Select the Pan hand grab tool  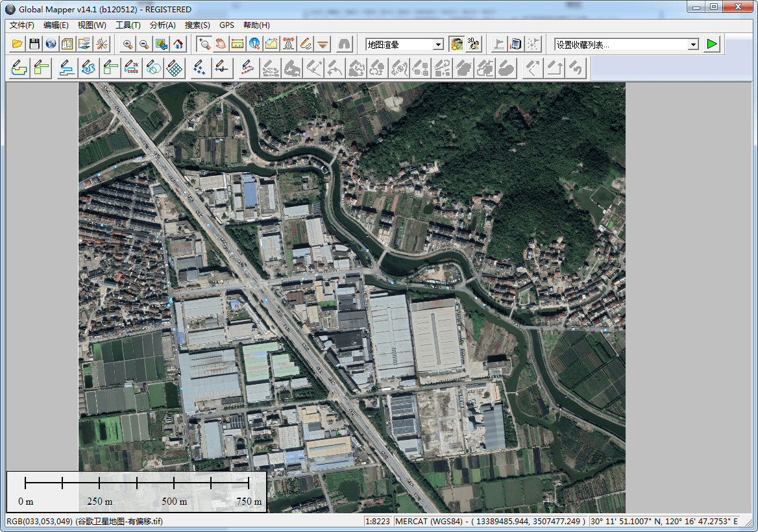coord(221,44)
